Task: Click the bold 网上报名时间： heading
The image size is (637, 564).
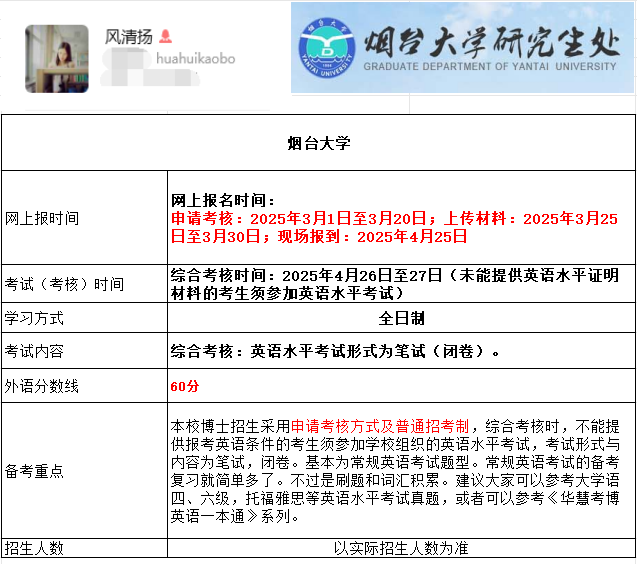Action: 223,200
